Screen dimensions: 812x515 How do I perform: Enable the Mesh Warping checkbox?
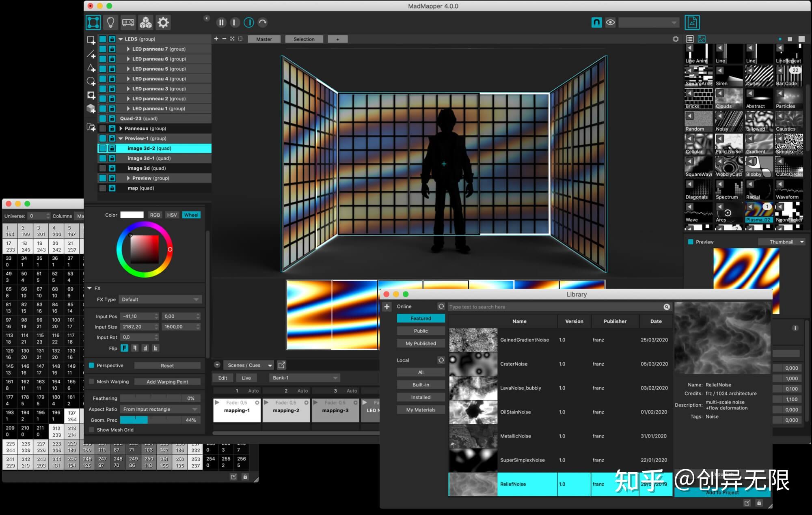click(92, 381)
